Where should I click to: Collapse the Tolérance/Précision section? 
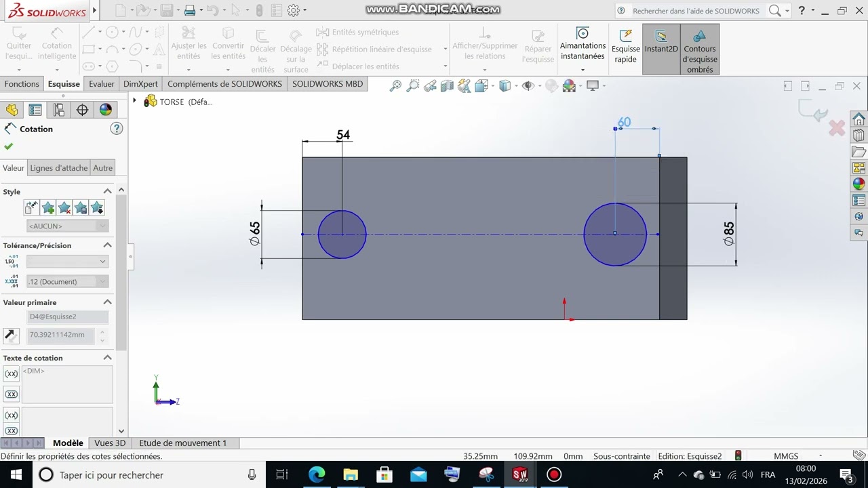107,245
